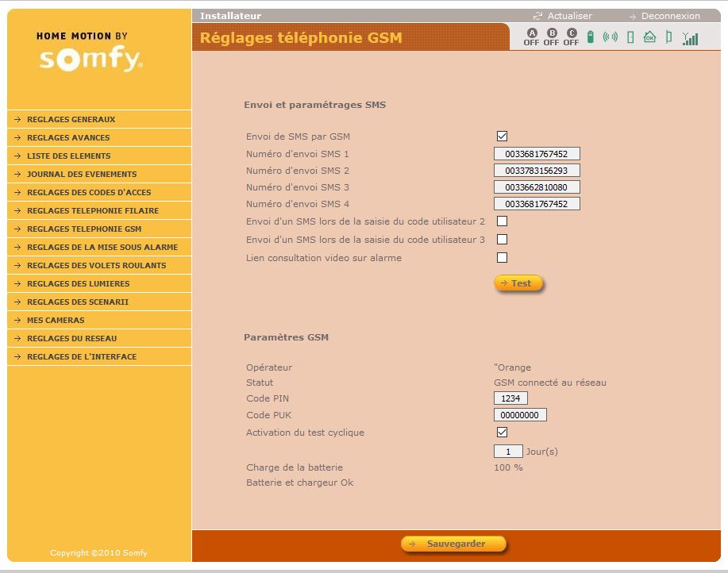
Task: Open JOURNAL DES EVENEMENTS page
Action: [x=82, y=175]
